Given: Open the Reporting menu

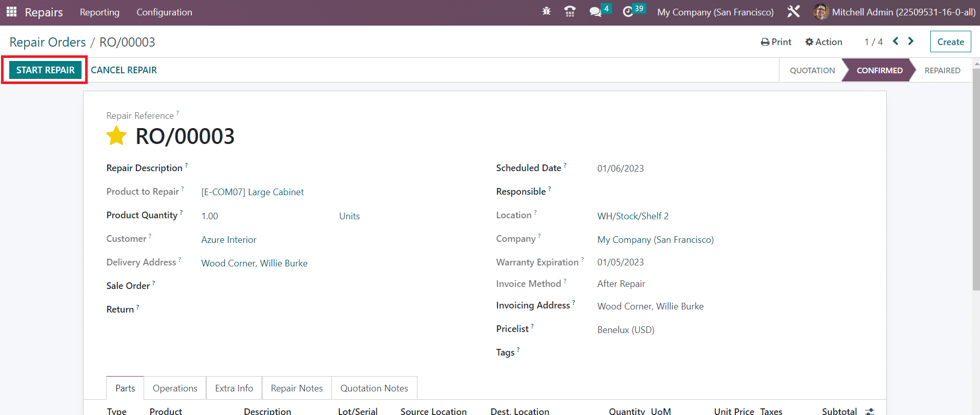Looking at the screenshot, I should 99,12.
